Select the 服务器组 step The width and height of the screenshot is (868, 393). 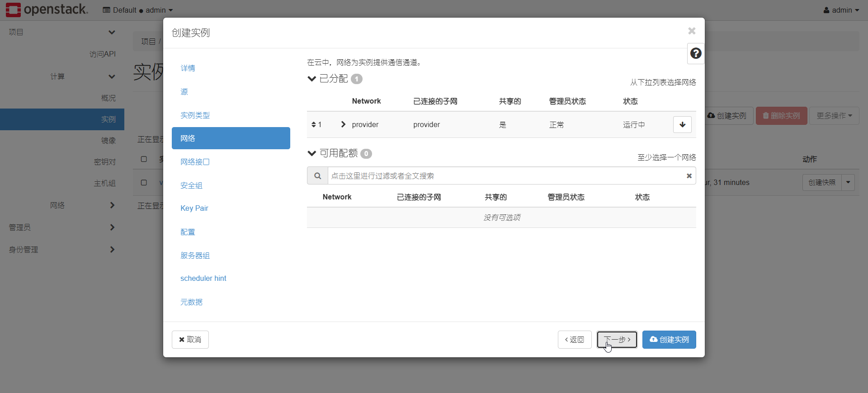(x=231, y=255)
